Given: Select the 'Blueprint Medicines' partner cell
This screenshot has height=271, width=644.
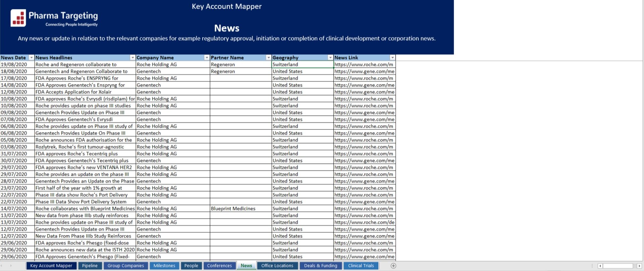Looking at the screenshot, I should [240, 209].
